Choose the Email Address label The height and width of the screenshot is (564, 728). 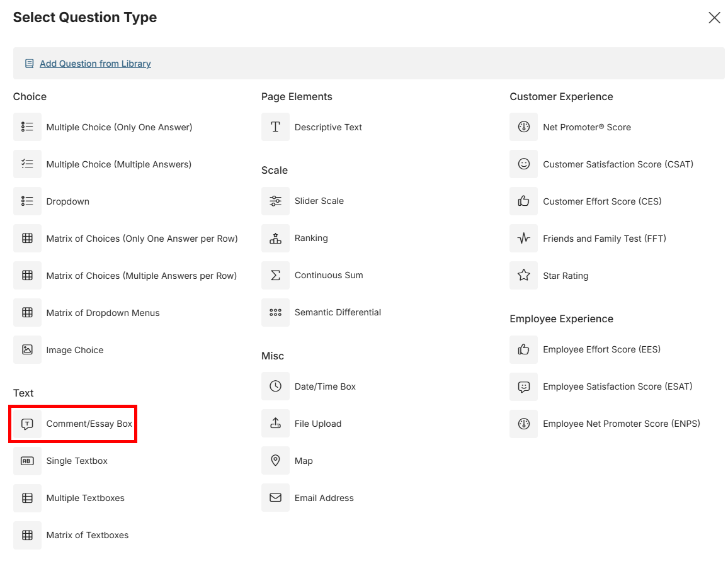324,498
